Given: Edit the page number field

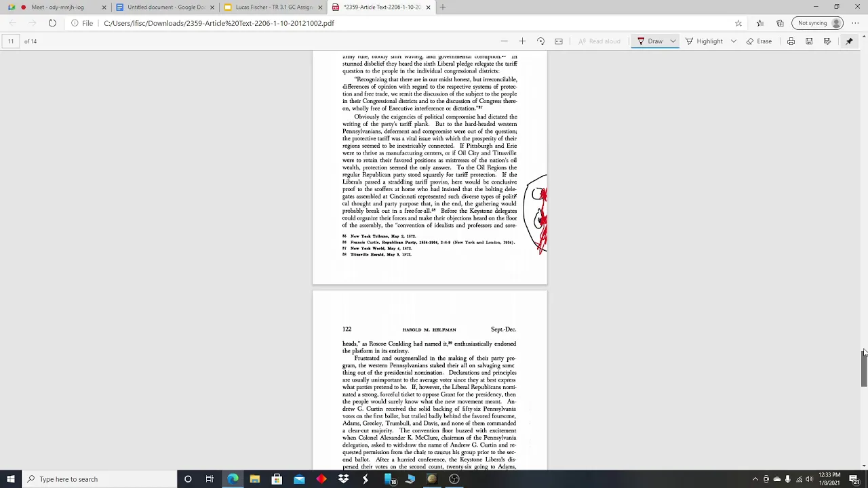Looking at the screenshot, I should 11,41.
